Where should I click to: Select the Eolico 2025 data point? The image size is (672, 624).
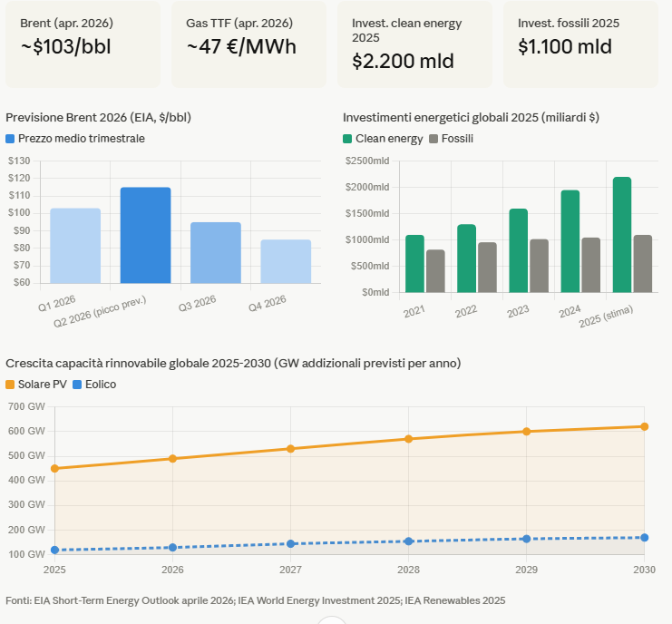point(54,550)
